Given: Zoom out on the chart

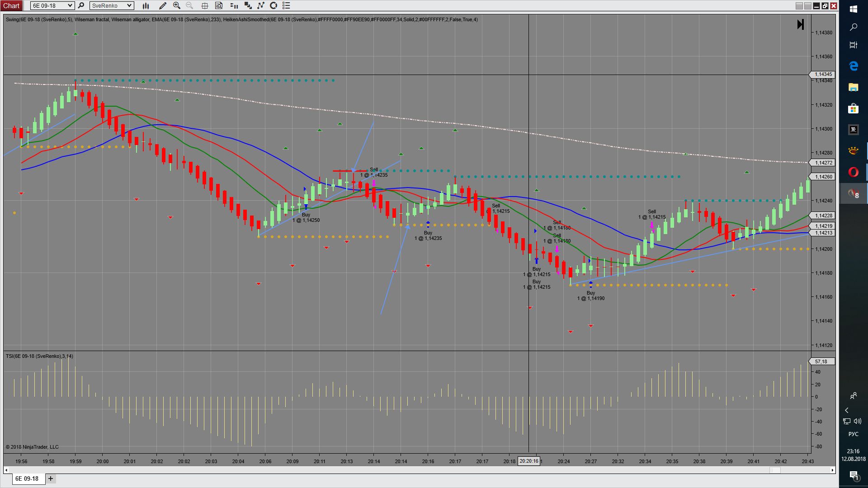Looking at the screenshot, I should pos(189,5).
